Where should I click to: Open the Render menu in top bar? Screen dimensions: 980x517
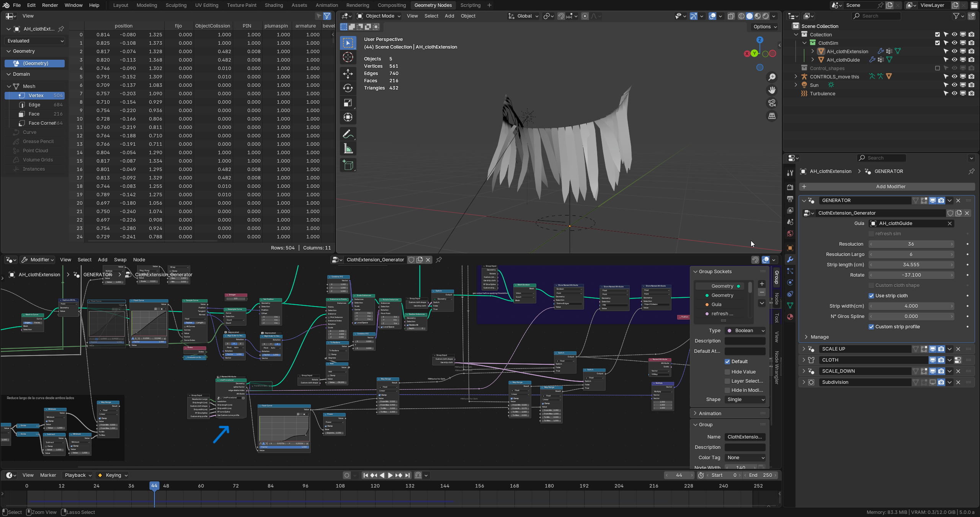click(50, 5)
